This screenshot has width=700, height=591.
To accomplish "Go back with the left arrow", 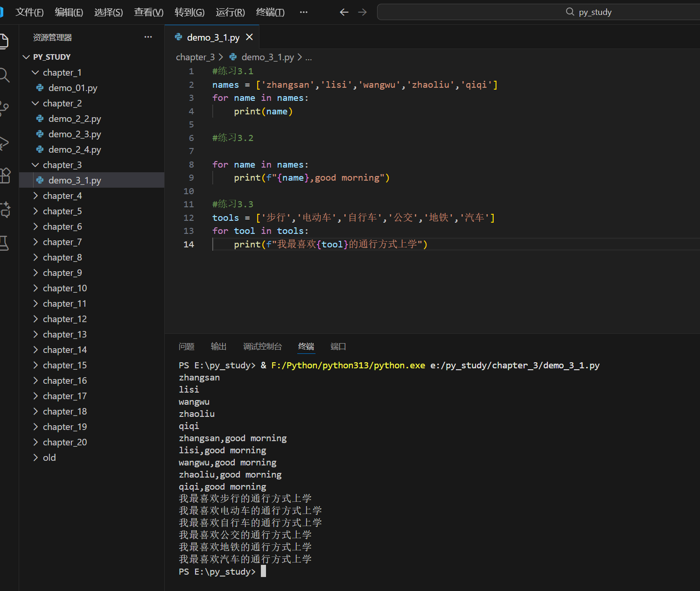I will [x=344, y=12].
